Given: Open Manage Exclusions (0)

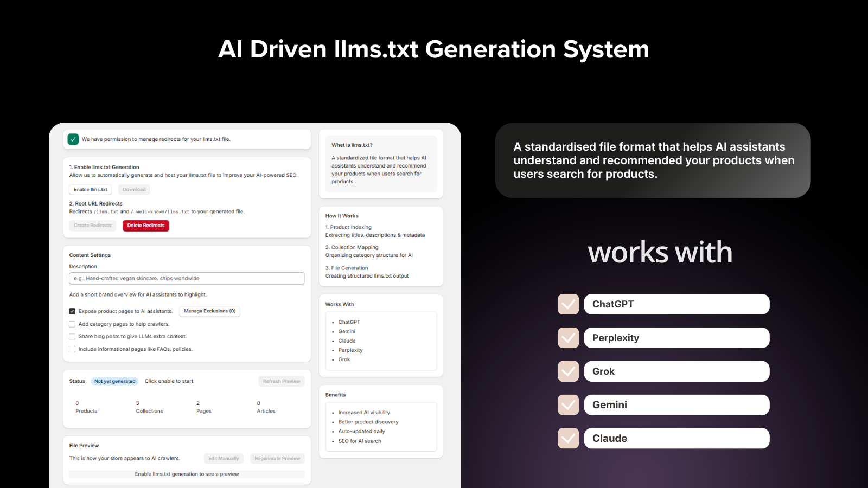Looking at the screenshot, I should pos(209,311).
